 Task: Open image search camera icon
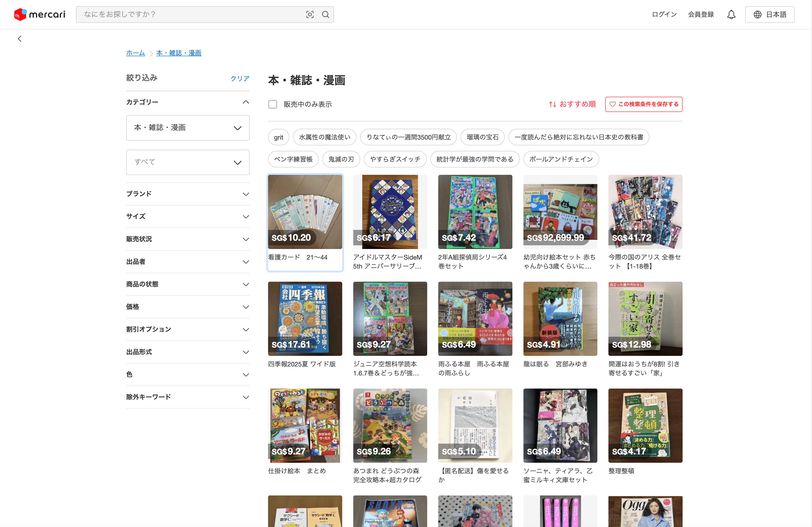pyautogui.click(x=310, y=14)
